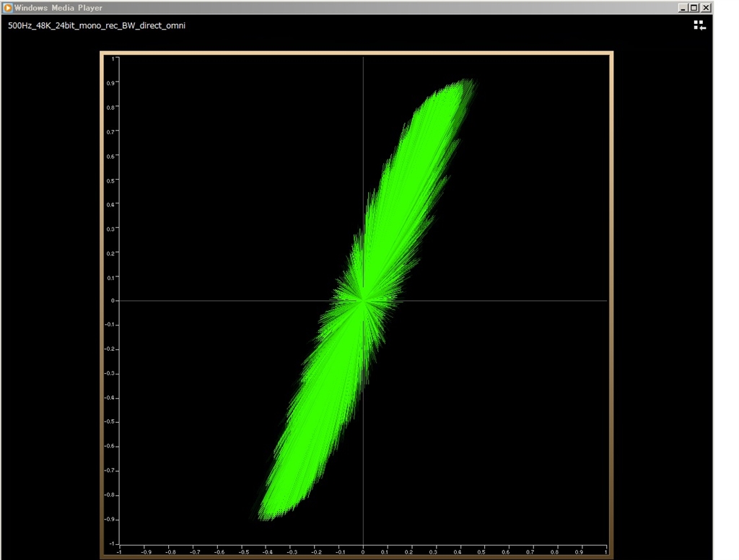This screenshot has height=560, width=739.
Task: Click the green Lissajous visualization plot
Action: (363, 300)
